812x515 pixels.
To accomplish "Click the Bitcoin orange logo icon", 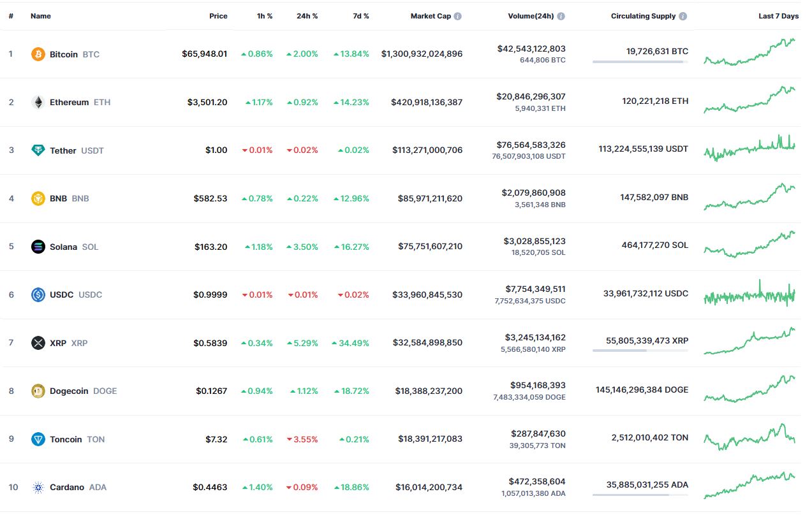I will [x=38, y=54].
